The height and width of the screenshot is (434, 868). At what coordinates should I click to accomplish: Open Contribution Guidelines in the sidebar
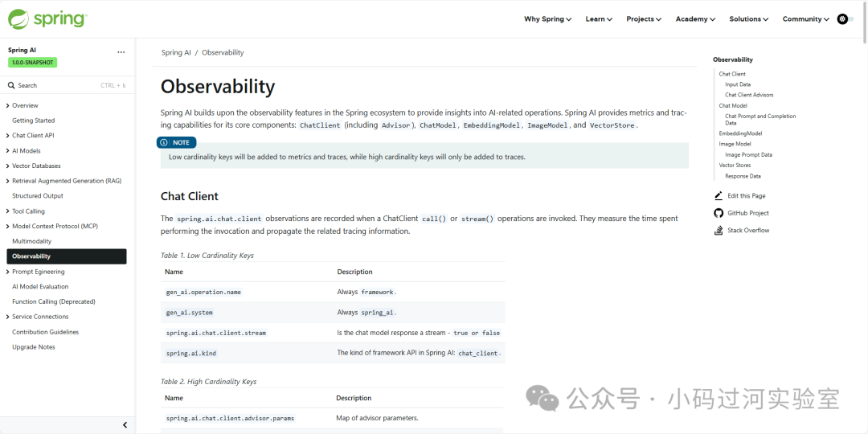pos(45,332)
